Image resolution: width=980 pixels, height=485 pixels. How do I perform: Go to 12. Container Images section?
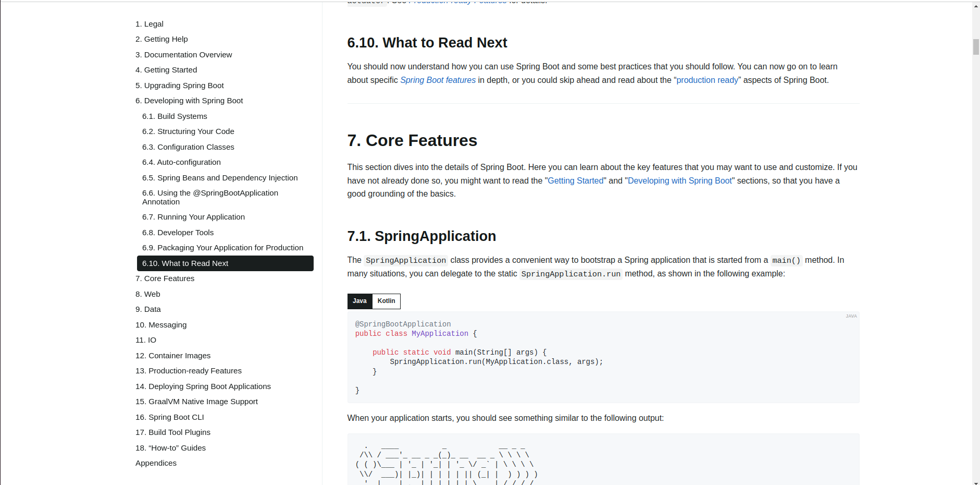point(172,356)
